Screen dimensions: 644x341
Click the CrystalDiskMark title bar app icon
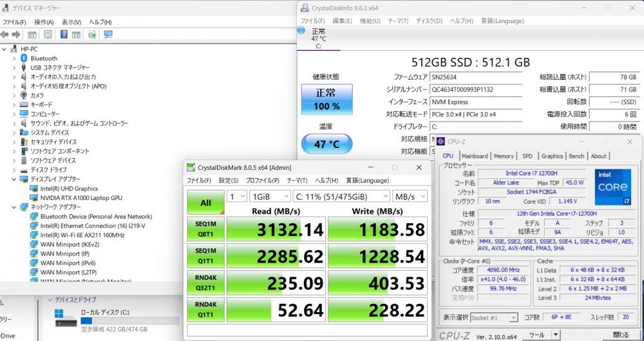coord(191,167)
